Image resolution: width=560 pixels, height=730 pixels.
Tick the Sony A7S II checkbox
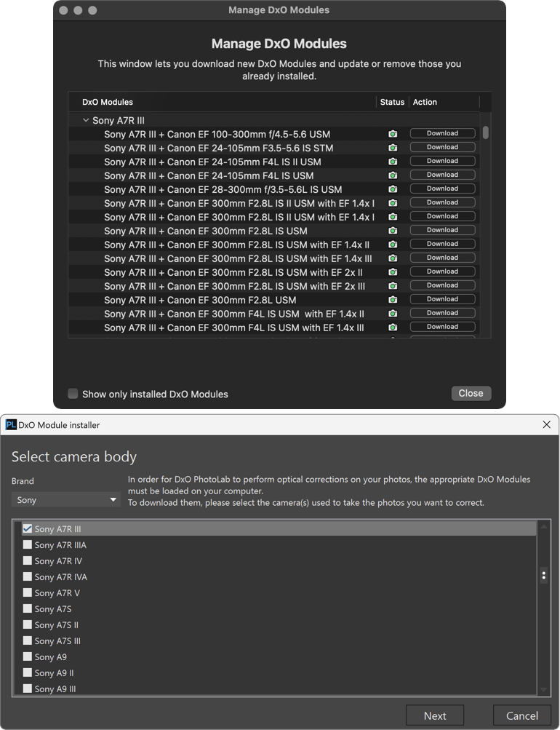[28, 624]
